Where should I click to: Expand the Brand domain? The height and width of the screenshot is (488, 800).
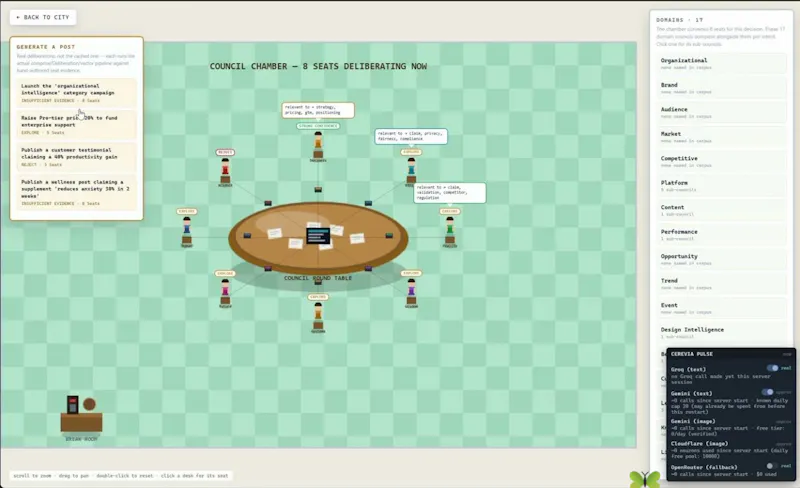coord(721,88)
